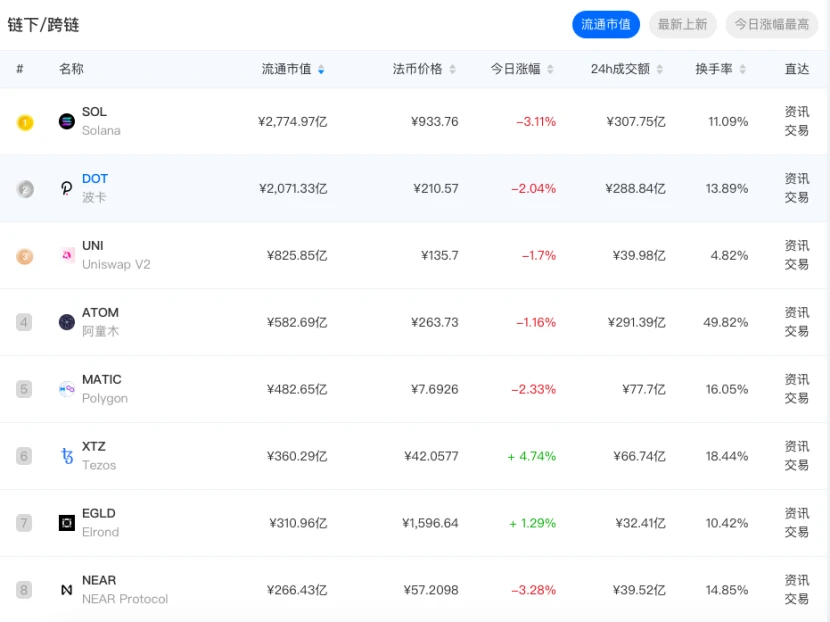Click the Tezos XTZ logo icon
830x622 pixels.
pos(67,456)
